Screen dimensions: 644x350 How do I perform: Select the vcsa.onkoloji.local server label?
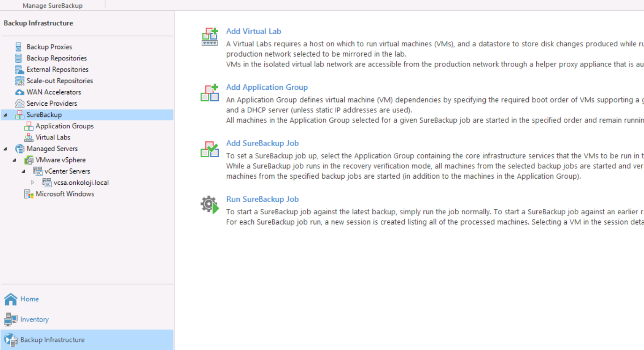pyautogui.click(x=81, y=182)
